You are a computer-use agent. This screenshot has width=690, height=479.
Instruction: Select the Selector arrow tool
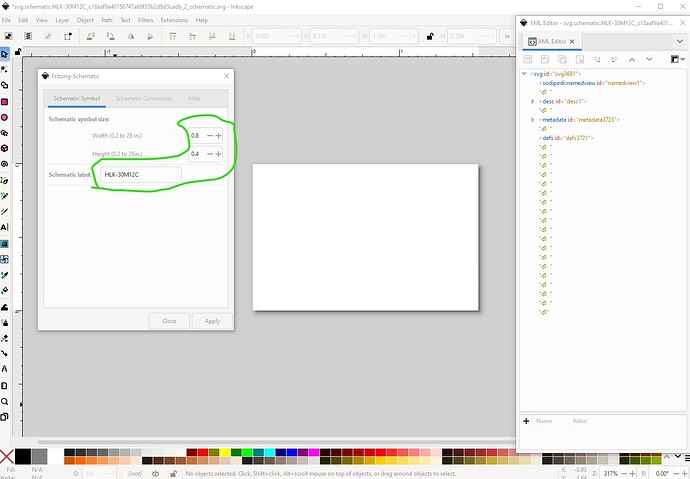[x=4, y=54]
